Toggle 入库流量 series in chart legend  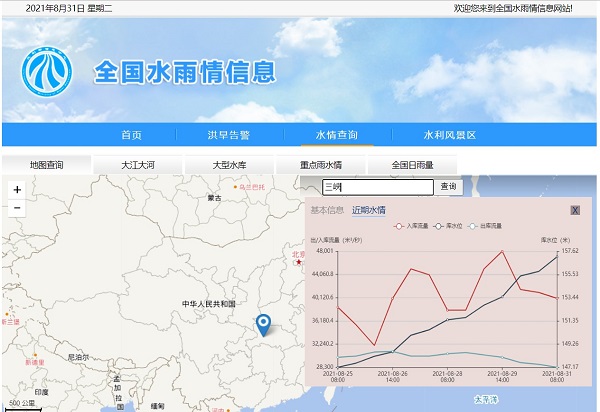(407, 226)
